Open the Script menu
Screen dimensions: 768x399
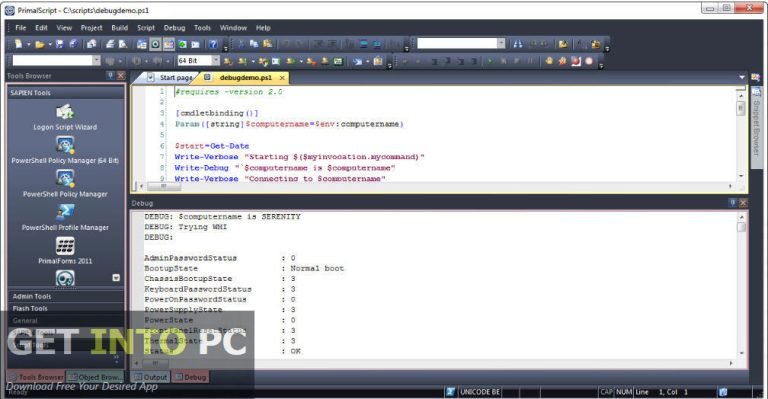tap(146, 28)
